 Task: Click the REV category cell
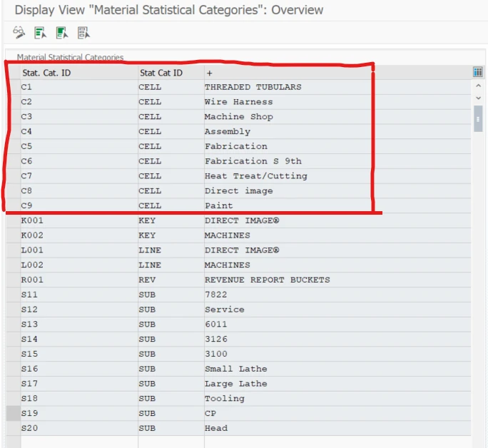click(171, 280)
